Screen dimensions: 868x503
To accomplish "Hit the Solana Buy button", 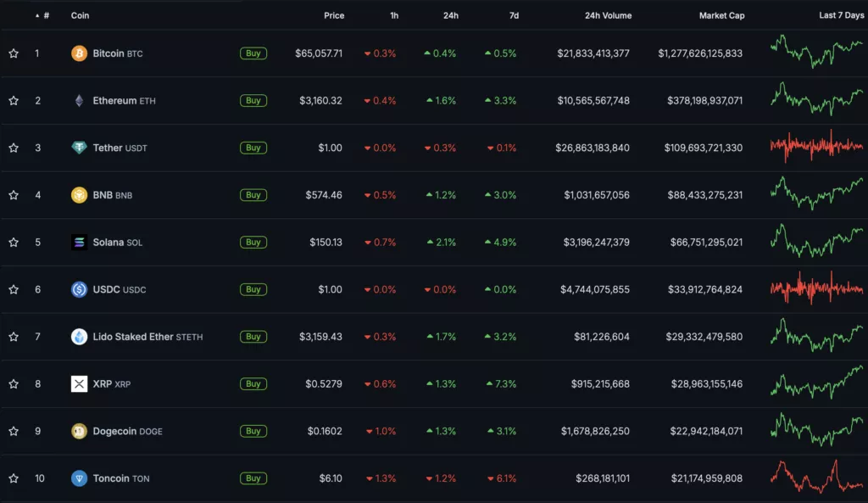I will (253, 242).
